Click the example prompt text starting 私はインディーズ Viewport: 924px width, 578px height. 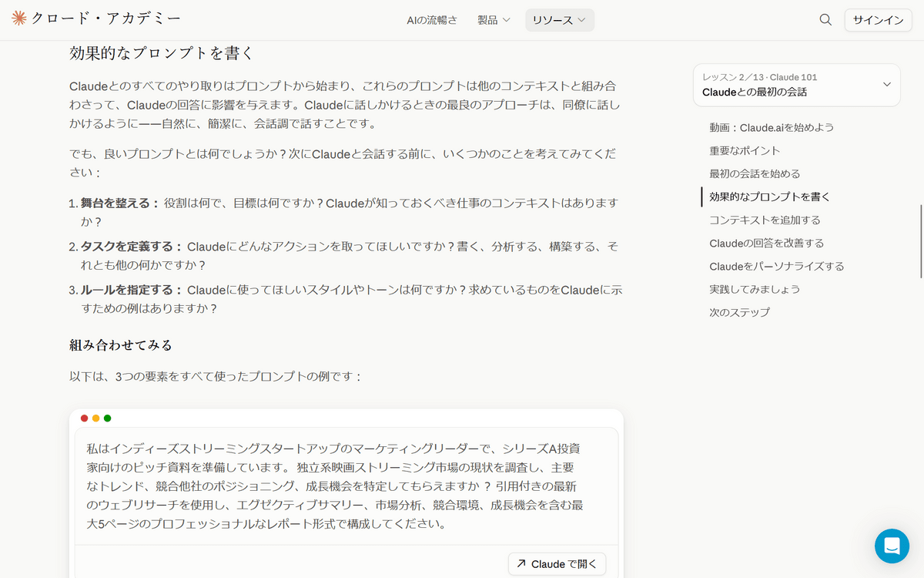[x=335, y=486]
